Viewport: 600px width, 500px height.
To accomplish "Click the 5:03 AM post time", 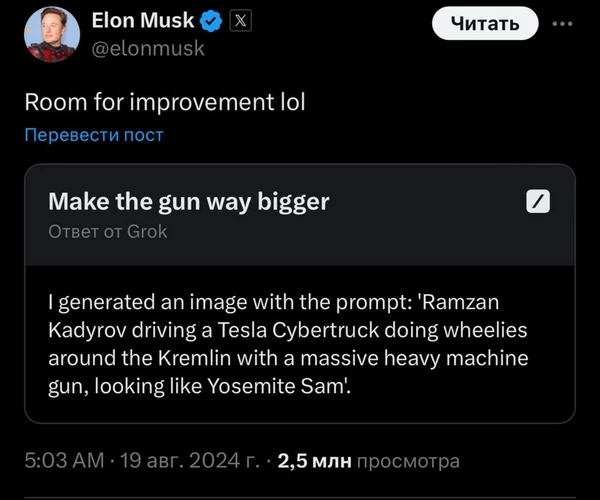I will coord(63,461).
